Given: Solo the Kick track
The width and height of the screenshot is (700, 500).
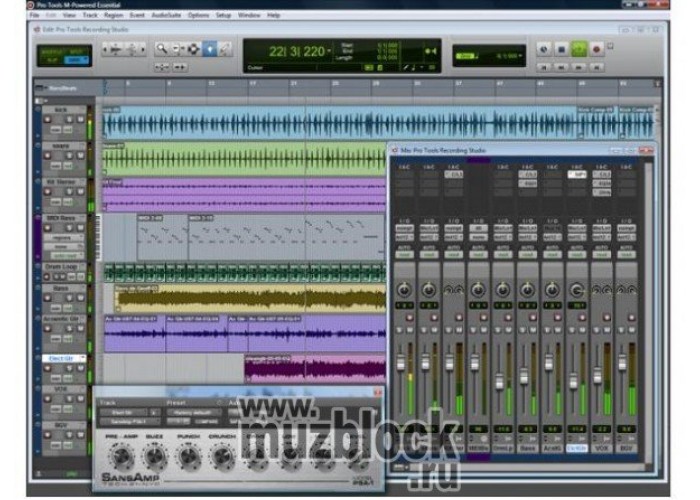Looking at the screenshot, I should (x=69, y=120).
